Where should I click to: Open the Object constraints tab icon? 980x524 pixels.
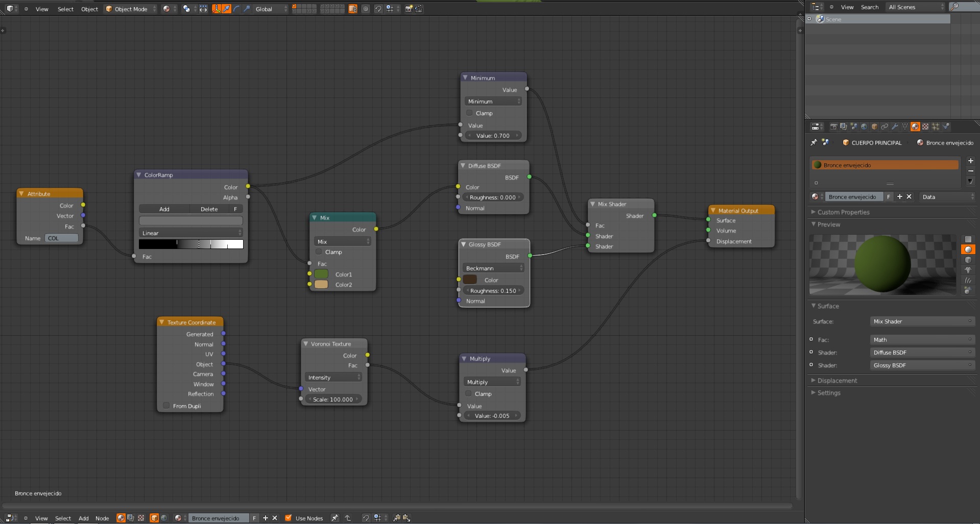(x=885, y=127)
